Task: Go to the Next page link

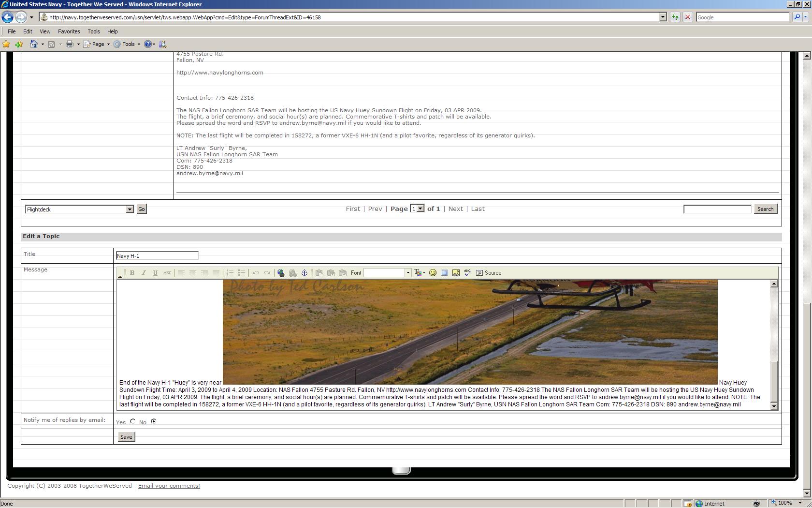Action: click(455, 209)
